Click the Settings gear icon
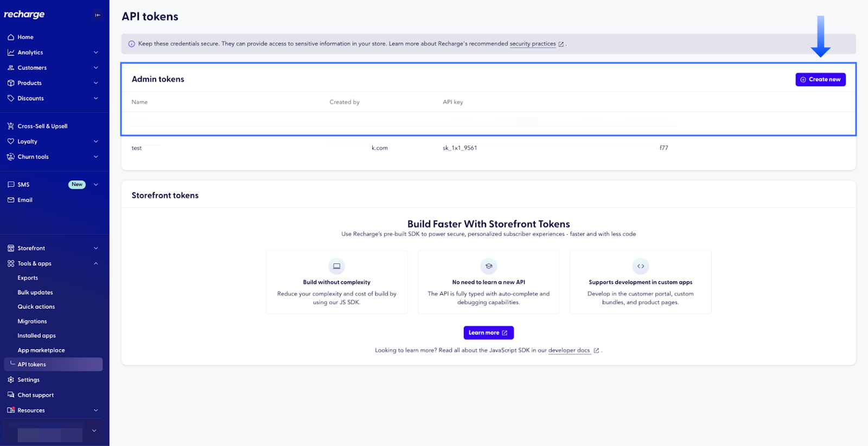 [x=11, y=380]
